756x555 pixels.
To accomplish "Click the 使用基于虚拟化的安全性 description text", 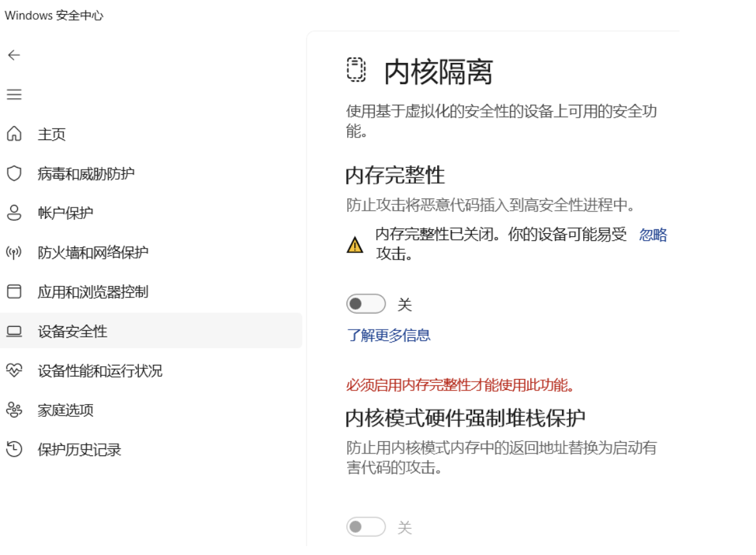I will (501, 121).
